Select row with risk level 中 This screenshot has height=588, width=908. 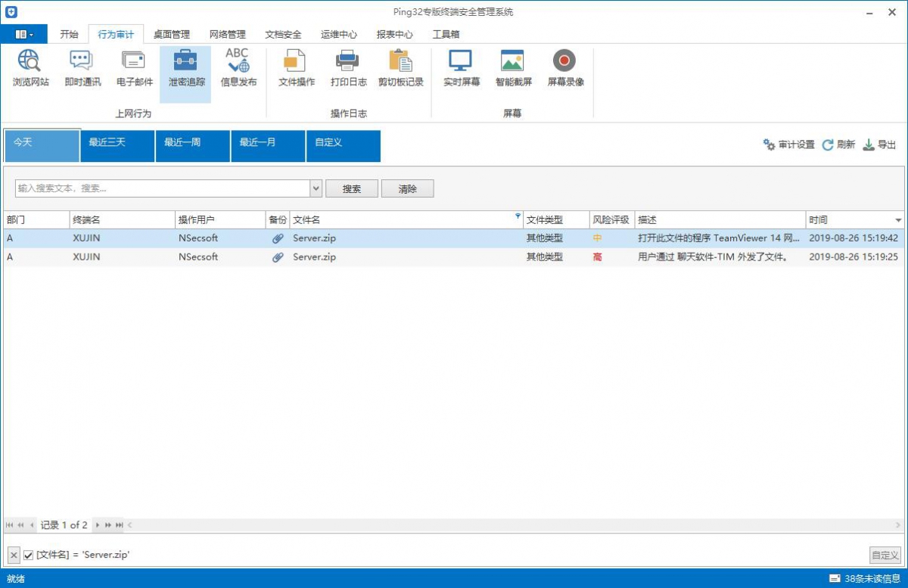[454, 238]
